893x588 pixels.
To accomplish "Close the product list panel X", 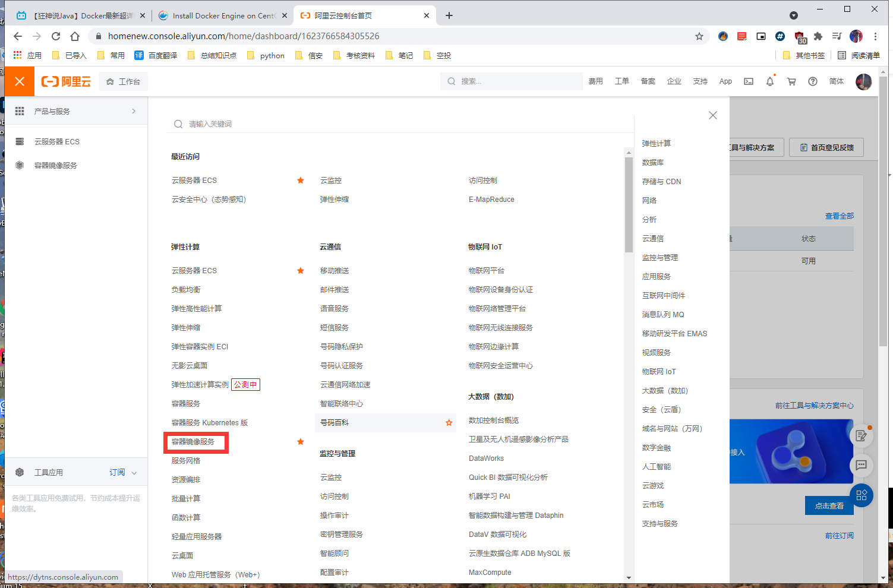I will 713,115.
